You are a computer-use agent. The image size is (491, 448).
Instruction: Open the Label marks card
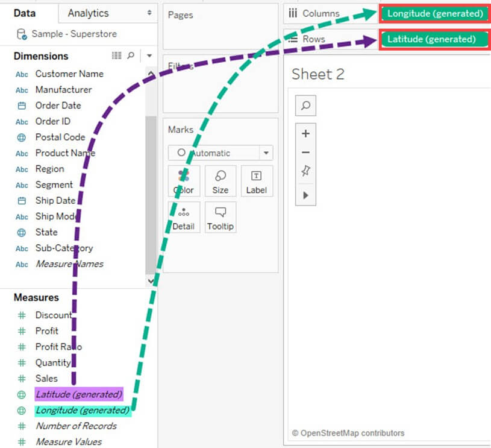click(256, 181)
